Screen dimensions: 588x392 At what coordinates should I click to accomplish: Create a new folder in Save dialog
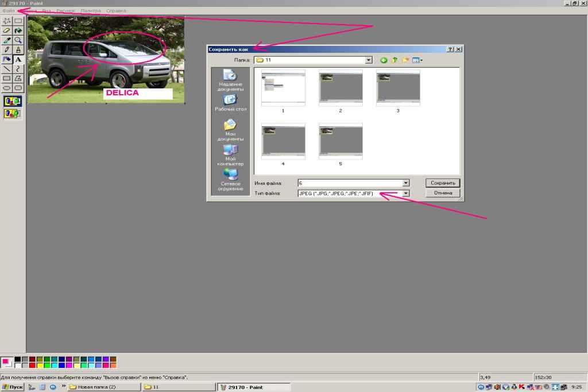pos(405,60)
